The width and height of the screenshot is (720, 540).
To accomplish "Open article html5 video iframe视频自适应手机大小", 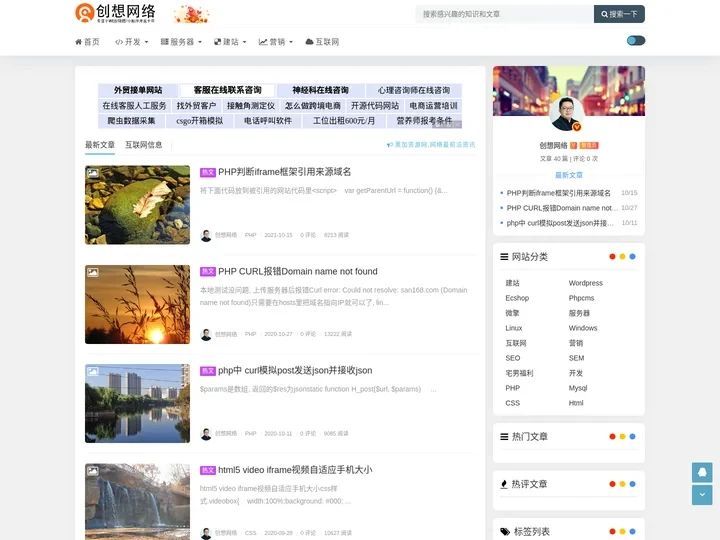I will pos(295,470).
